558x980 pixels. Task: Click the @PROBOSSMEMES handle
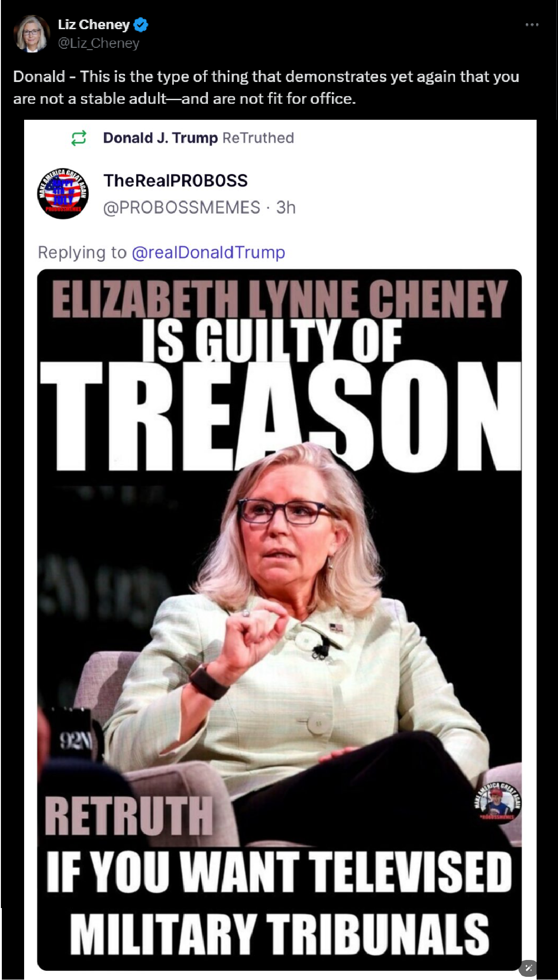(182, 208)
